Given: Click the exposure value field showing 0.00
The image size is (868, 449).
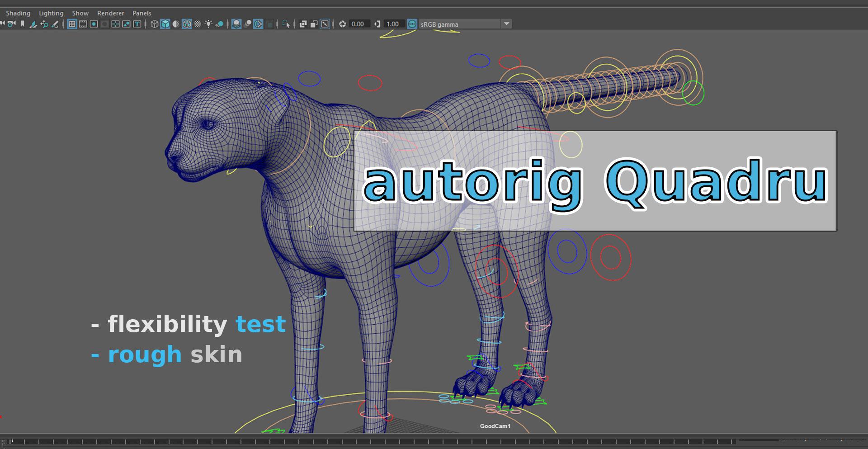Looking at the screenshot, I should tap(358, 24).
